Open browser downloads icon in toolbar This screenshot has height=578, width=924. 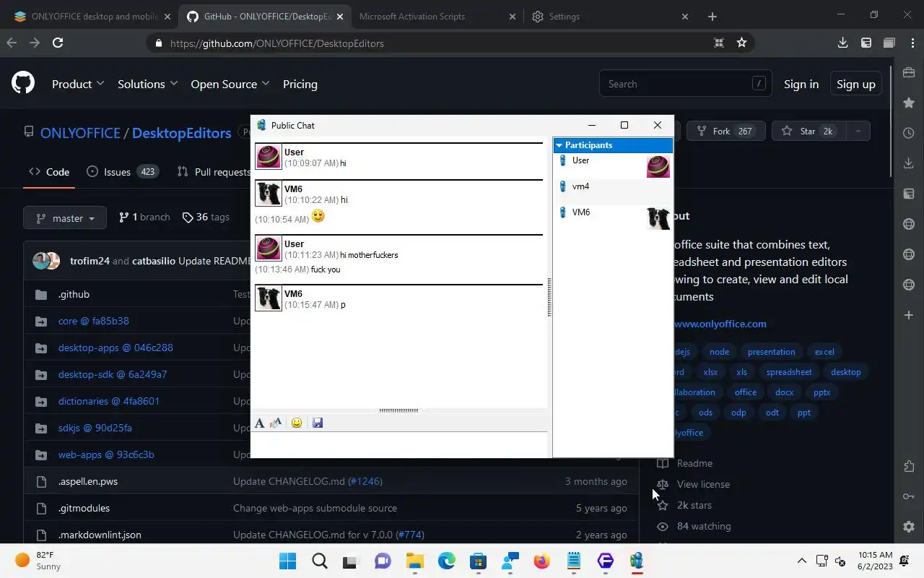tap(842, 43)
